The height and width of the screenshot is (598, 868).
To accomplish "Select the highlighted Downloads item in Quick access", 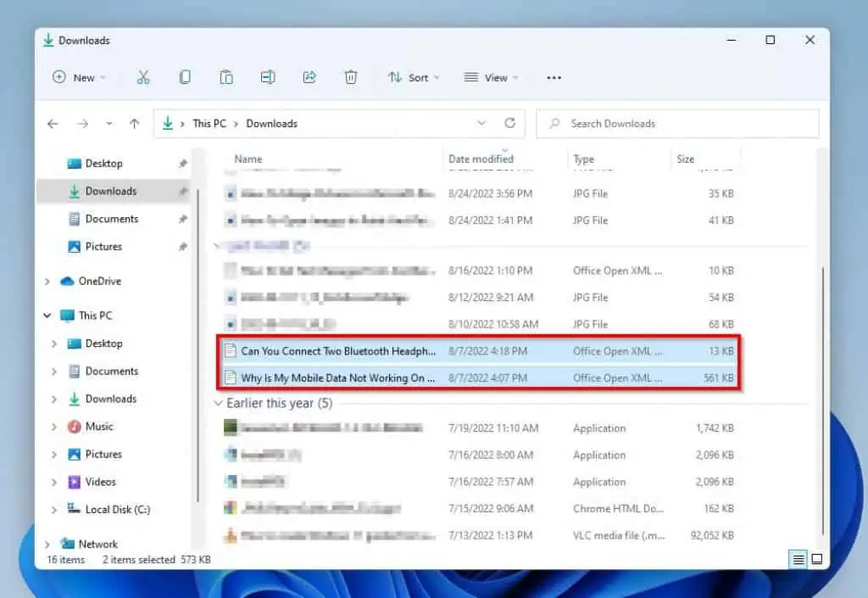I will point(114,191).
